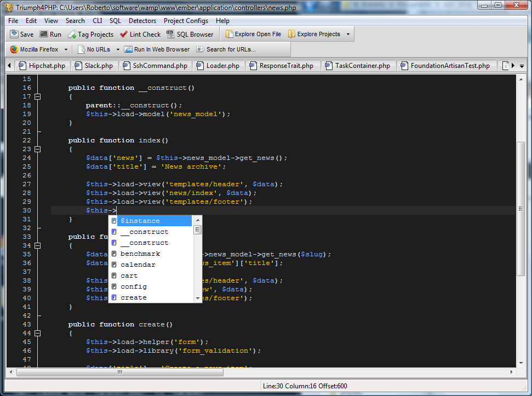Open the No URLs dropdown
Screen dimensions: 532x396
click(118, 49)
